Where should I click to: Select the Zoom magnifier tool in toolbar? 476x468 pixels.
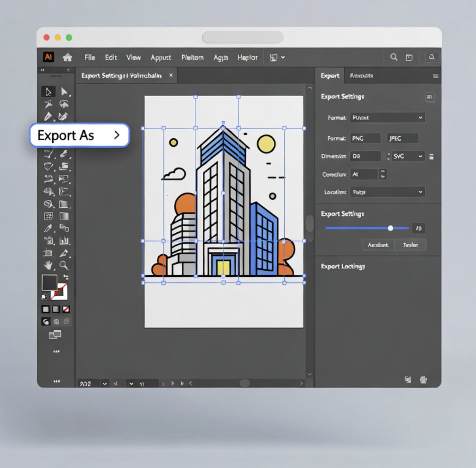64,265
